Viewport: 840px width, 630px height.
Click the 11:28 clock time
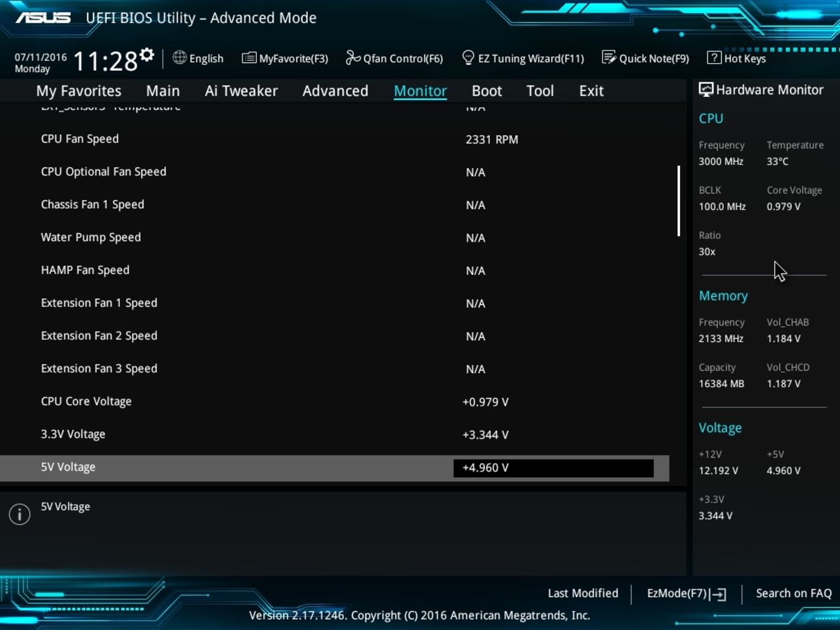(106, 61)
